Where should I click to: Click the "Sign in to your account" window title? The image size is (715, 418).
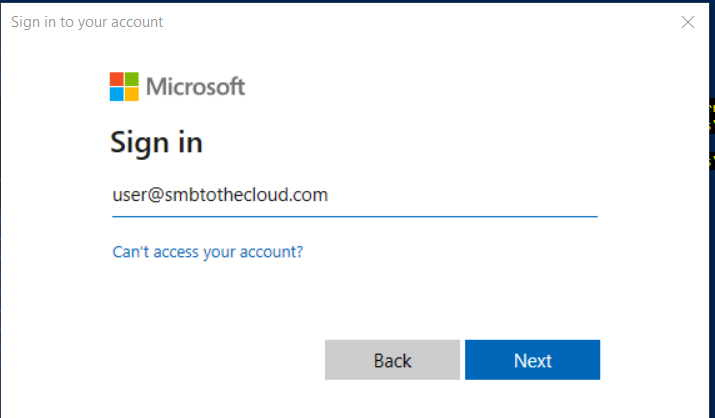pos(87,22)
